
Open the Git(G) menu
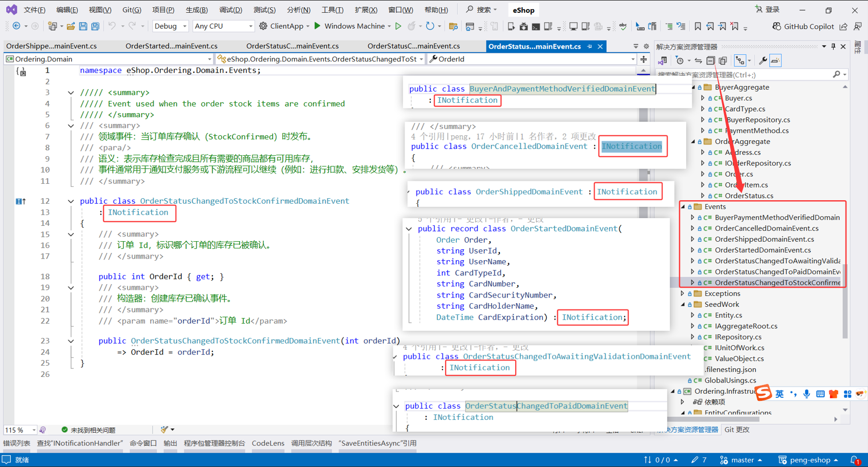click(x=132, y=10)
